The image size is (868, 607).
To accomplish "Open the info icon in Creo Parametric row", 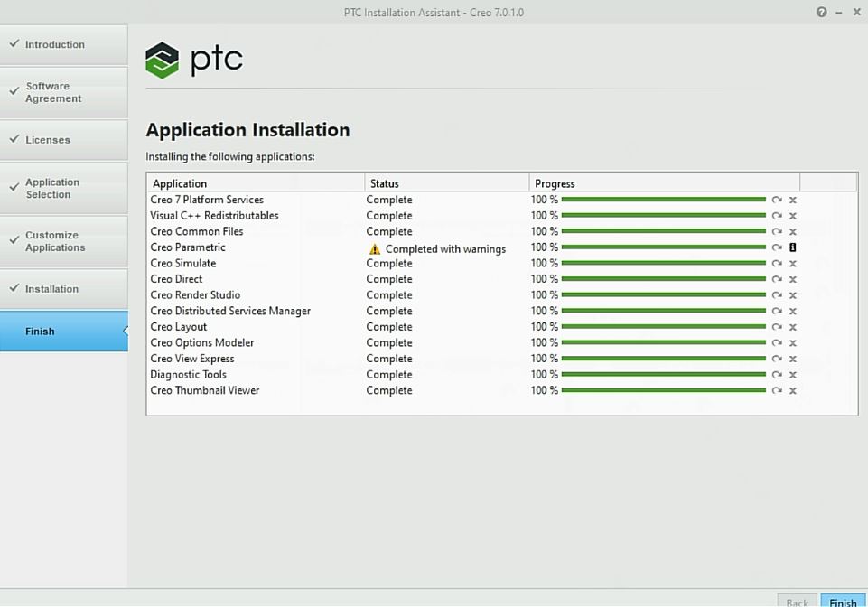I will (793, 247).
